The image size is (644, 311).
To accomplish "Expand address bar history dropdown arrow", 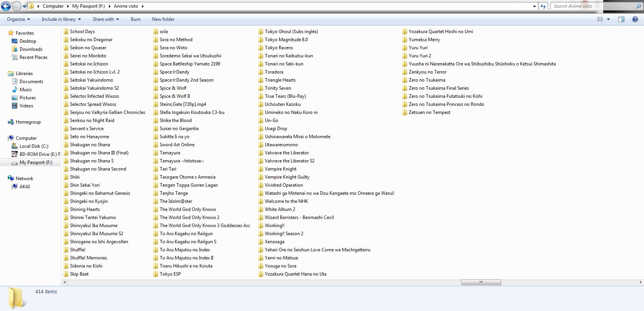I will [534, 6].
